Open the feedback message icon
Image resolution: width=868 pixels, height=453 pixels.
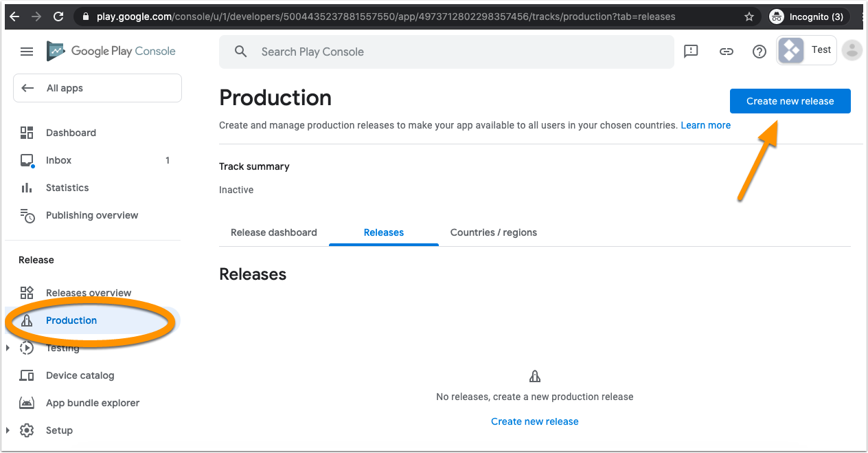(691, 51)
